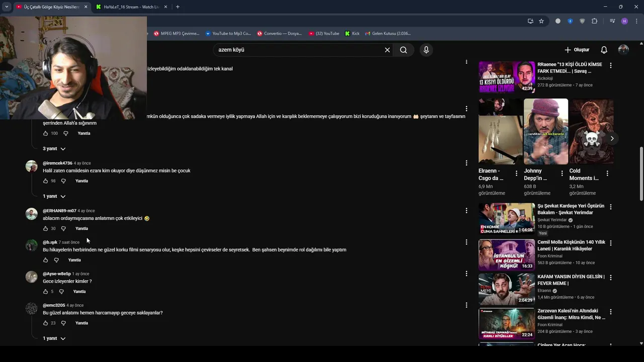
Task: Open the browser extensions puzzle icon
Action: click(x=595, y=21)
